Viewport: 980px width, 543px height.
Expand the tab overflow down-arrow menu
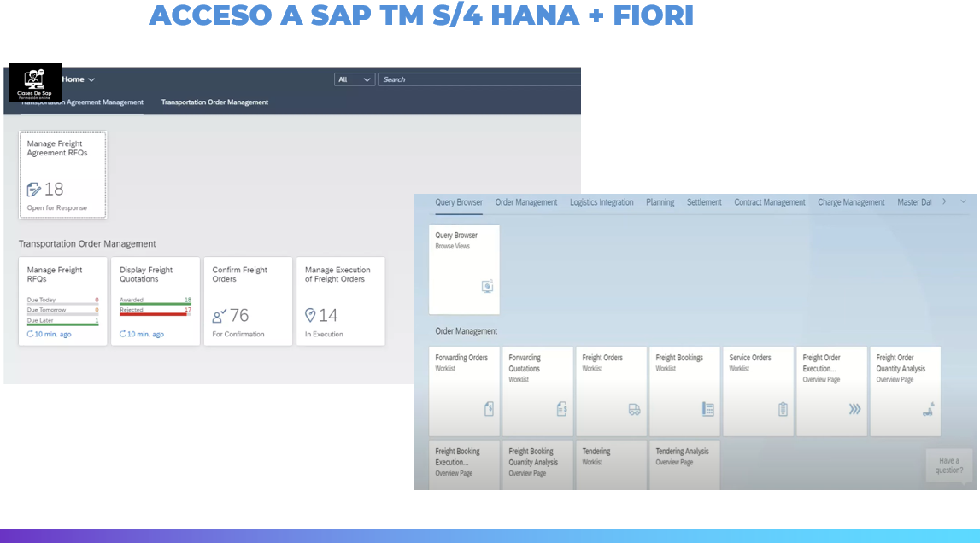(963, 201)
